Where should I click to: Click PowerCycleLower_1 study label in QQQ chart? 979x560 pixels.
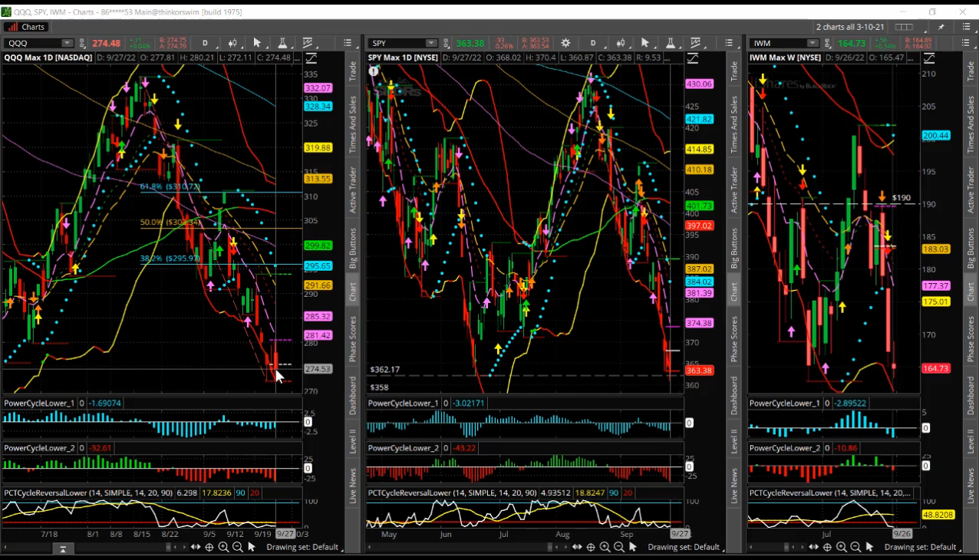click(x=39, y=403)
